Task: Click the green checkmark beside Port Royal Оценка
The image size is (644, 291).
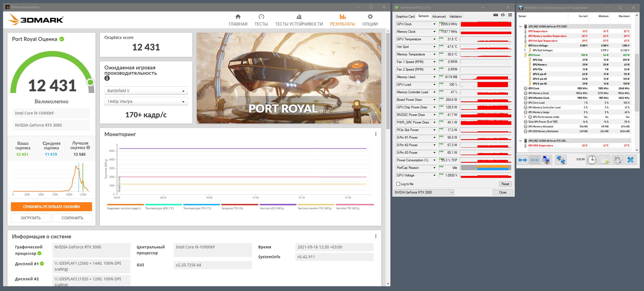Action: (62, 39)
